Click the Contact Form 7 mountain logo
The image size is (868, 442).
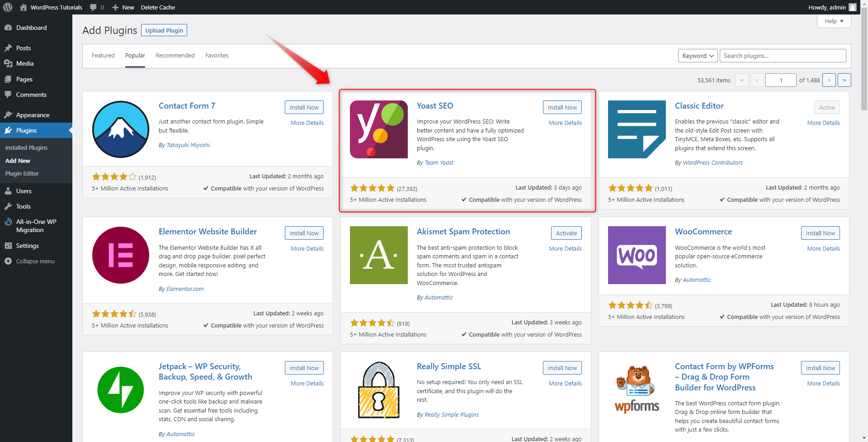(121, 129)
